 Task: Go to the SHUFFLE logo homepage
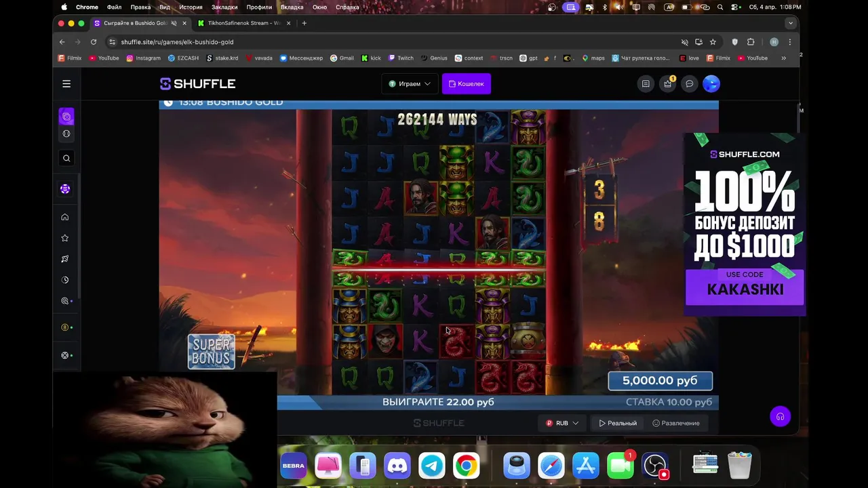tap(197, 84)
